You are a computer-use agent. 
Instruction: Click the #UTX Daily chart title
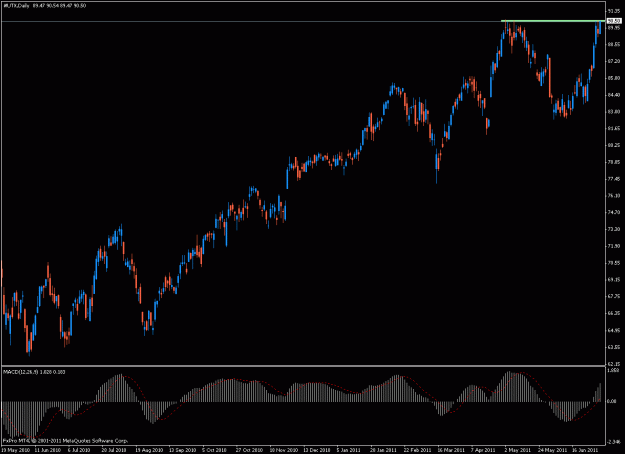(17, 6)
